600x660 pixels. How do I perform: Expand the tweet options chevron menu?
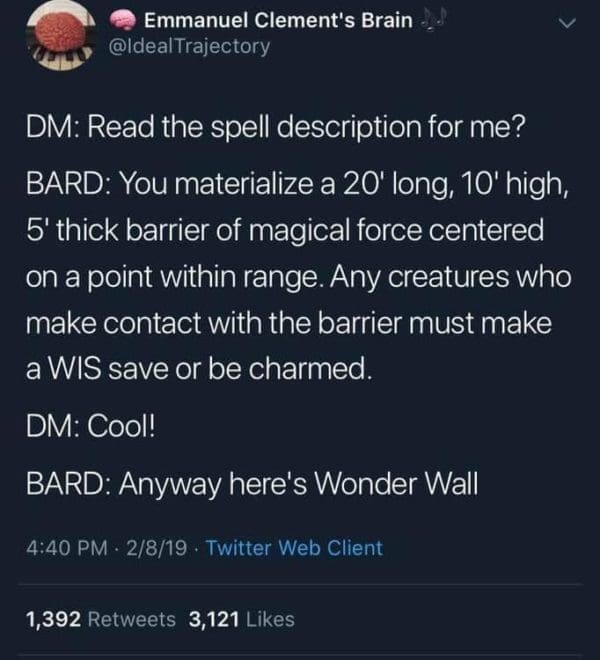click(x=567, y=24)
